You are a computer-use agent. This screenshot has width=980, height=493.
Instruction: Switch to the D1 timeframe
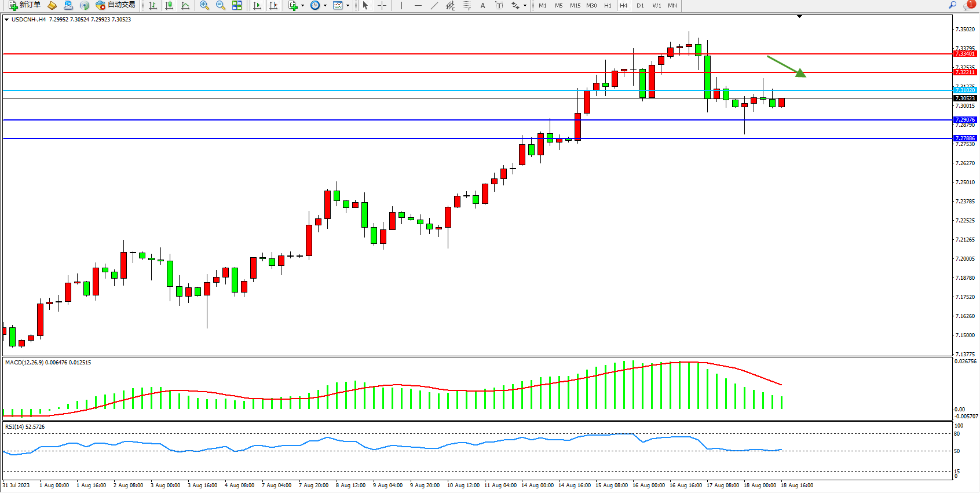click(x=640, y=5)
